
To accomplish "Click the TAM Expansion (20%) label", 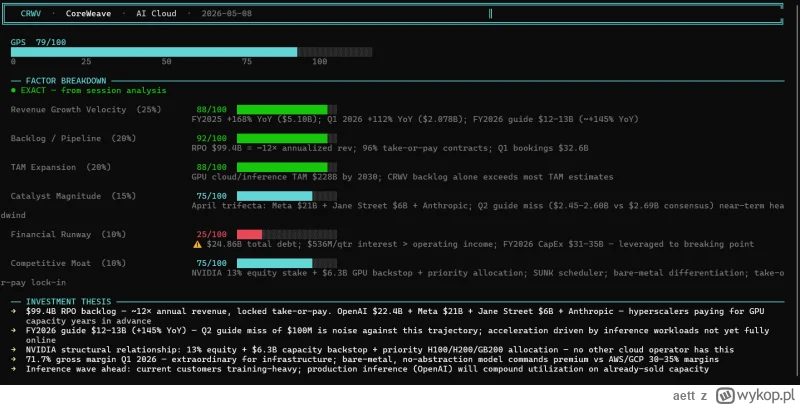I will (61, 167).
